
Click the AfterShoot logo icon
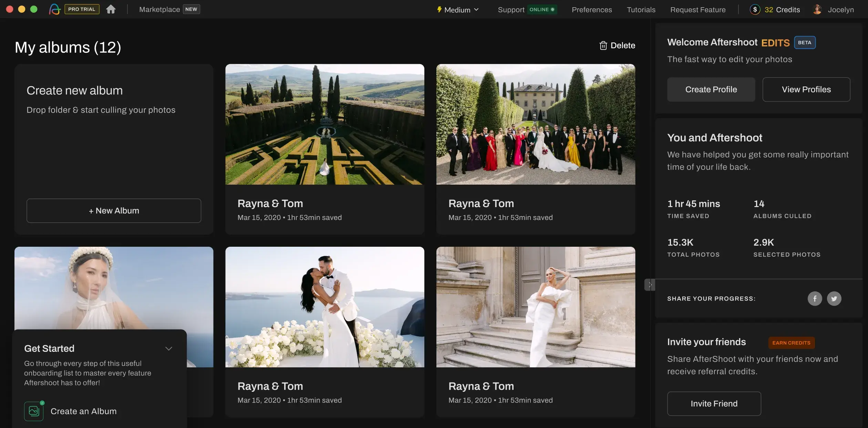point(55,9)
